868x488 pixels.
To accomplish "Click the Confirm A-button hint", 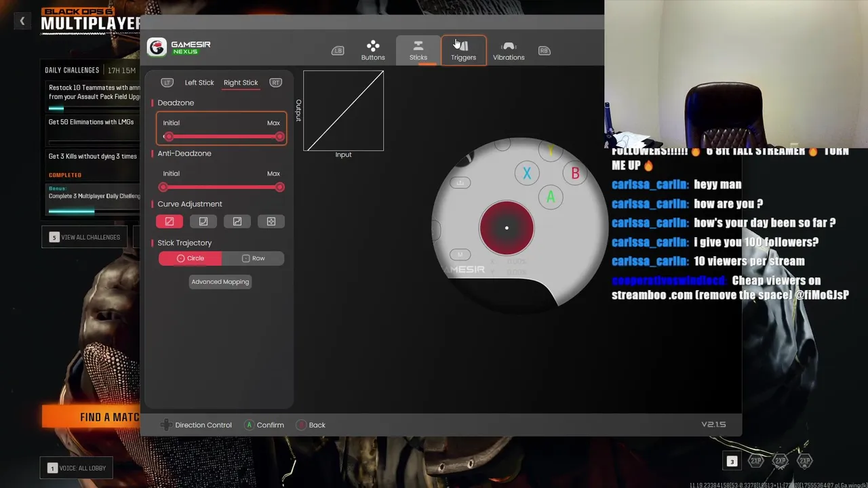I will 264,425.
